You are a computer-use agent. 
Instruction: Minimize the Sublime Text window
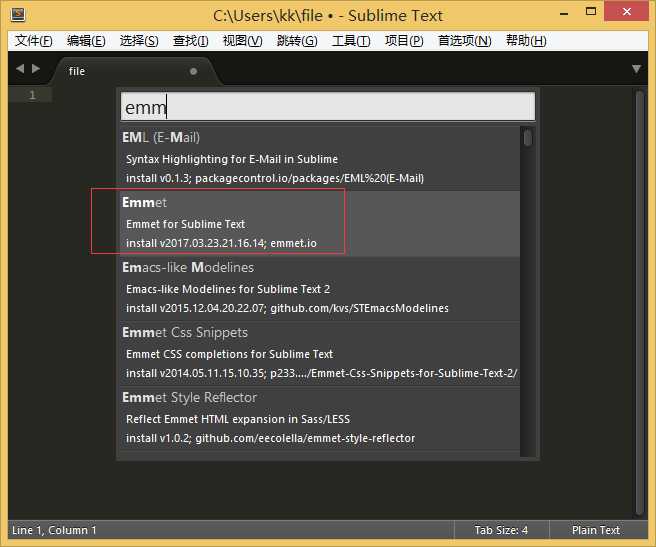564,13
